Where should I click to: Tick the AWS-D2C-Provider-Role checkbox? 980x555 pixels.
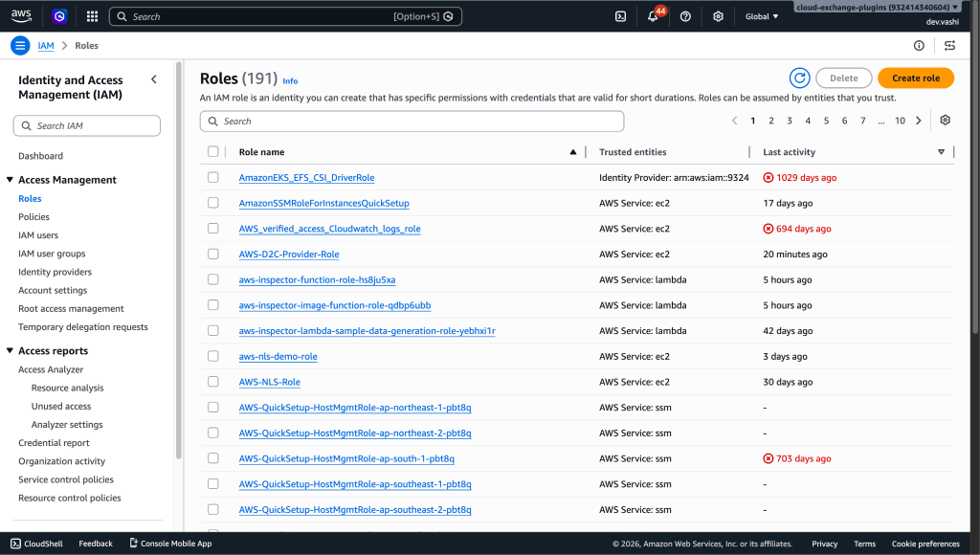(213, 254)
